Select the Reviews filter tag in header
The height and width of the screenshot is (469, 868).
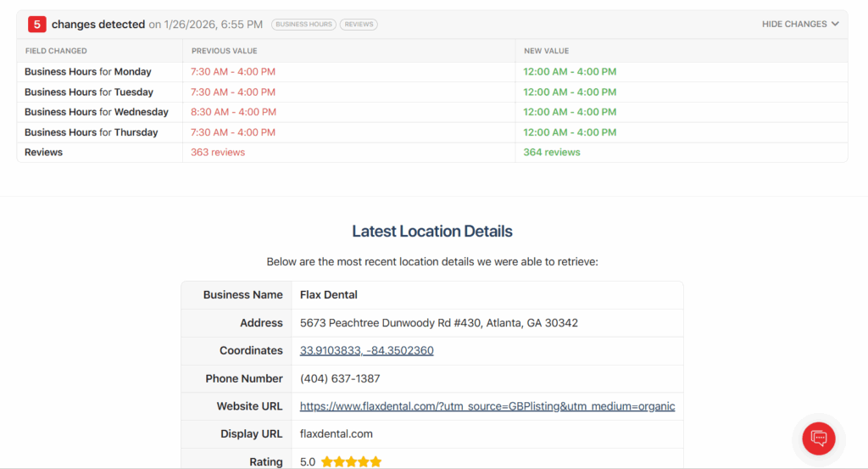pos(359,25)
